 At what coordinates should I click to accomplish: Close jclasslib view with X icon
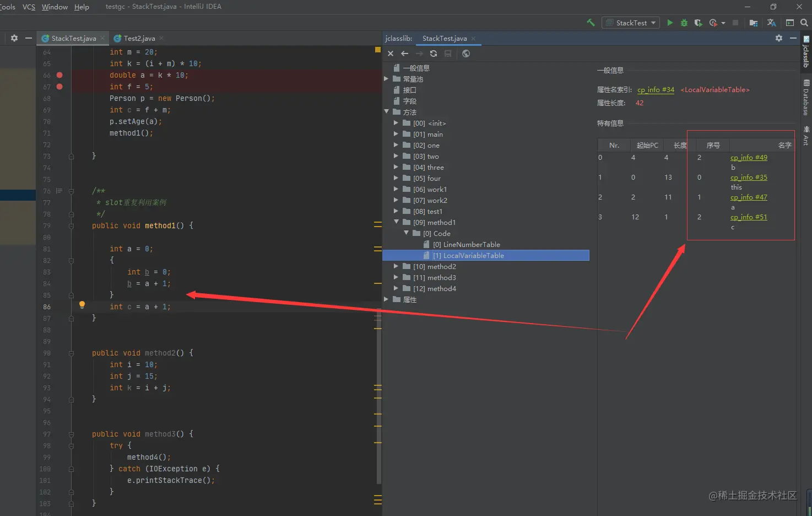click(391, 53)
